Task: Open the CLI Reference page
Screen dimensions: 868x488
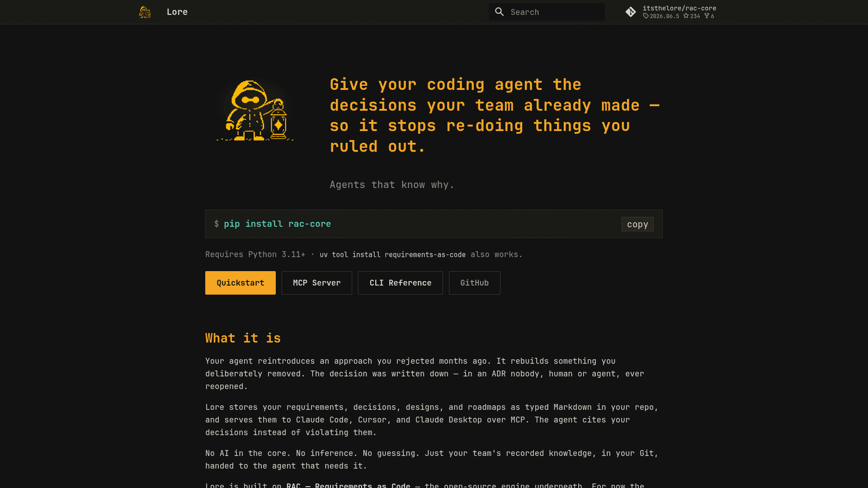Action: (401, 283)
